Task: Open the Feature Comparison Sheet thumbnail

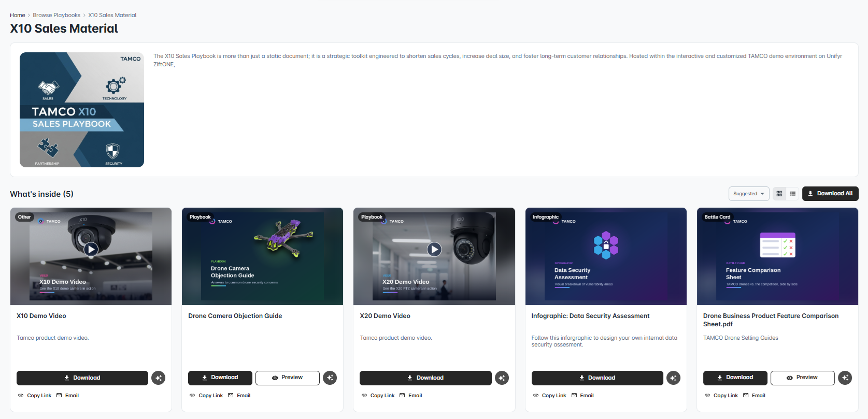Action: (x=777, y=256)
